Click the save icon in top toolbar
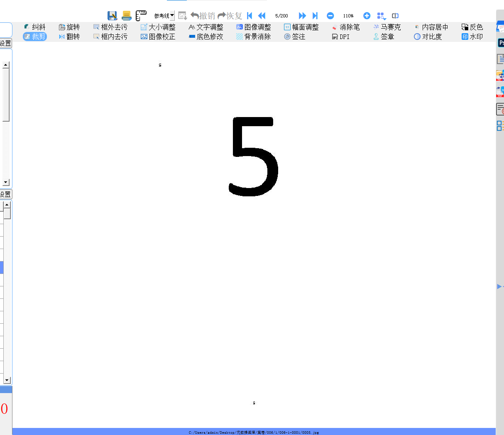The image size is (504, 435). click(112, 16)
